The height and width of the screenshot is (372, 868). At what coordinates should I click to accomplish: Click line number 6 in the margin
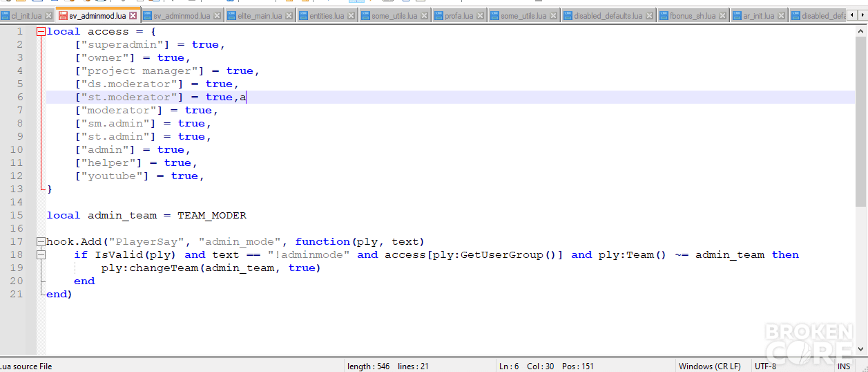tap(20, 97)
